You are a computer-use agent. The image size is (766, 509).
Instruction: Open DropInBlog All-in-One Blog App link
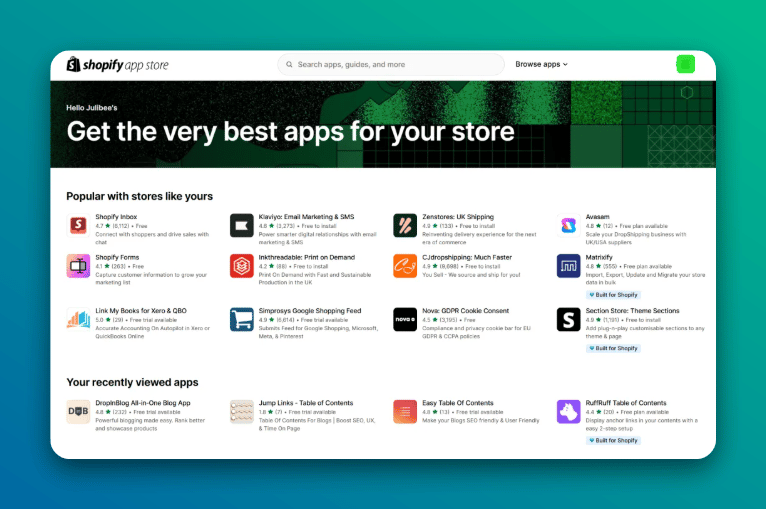[143, 403]
